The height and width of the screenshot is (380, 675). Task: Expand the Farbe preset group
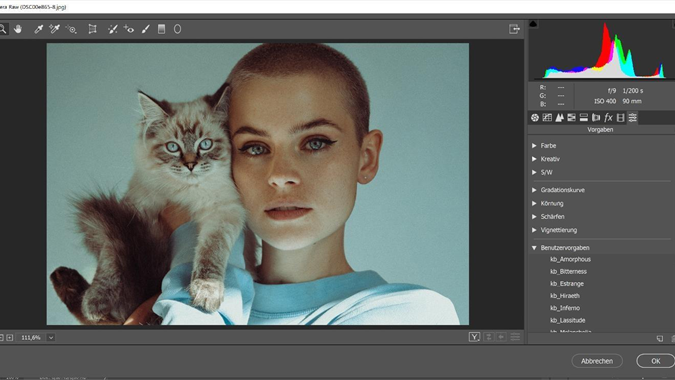(534, 145)
